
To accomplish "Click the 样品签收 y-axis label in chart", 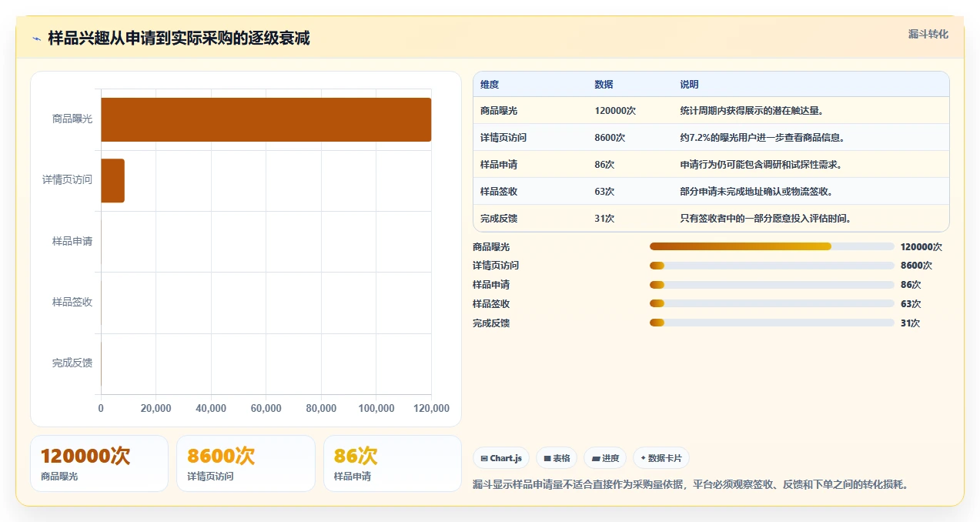I will coord(72,302).
